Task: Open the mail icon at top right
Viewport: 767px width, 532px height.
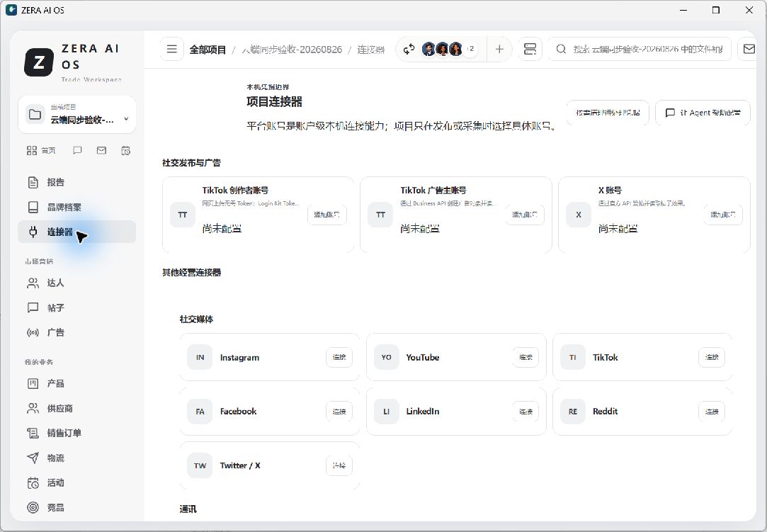Action: click(x=749, y=49)
